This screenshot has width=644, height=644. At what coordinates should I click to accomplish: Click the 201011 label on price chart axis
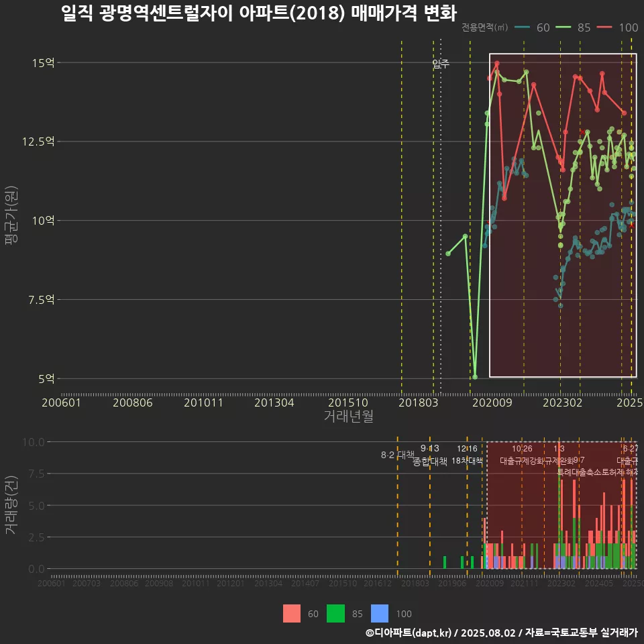click(x=203, y=402)
